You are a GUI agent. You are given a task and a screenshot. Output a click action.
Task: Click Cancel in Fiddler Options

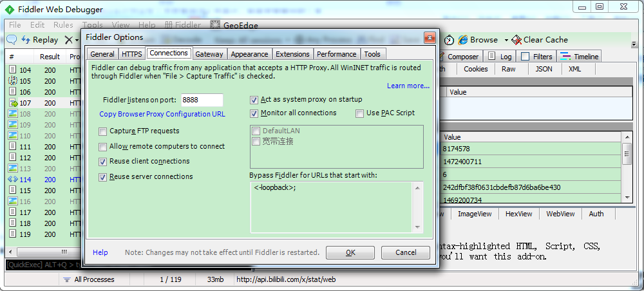click(x=405, y=252)
